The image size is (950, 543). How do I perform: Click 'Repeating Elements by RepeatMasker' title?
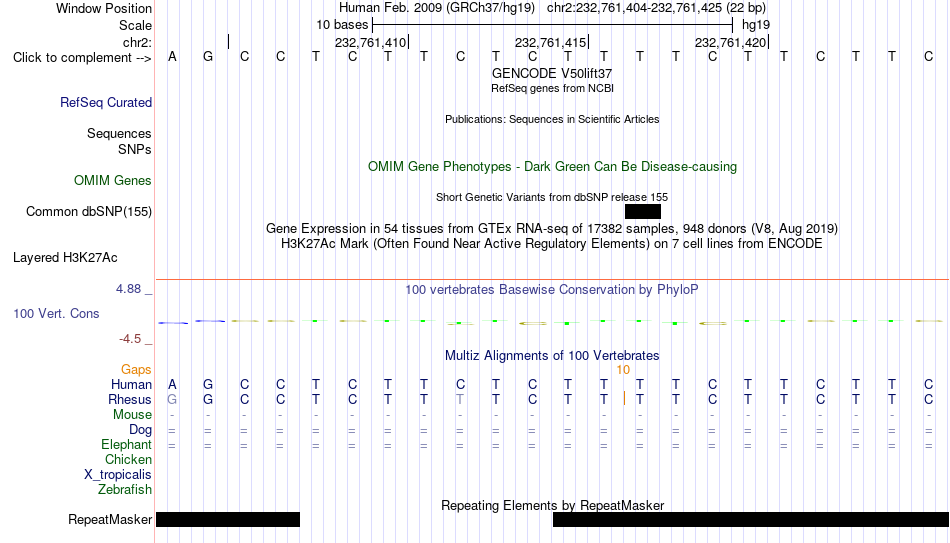552,505
